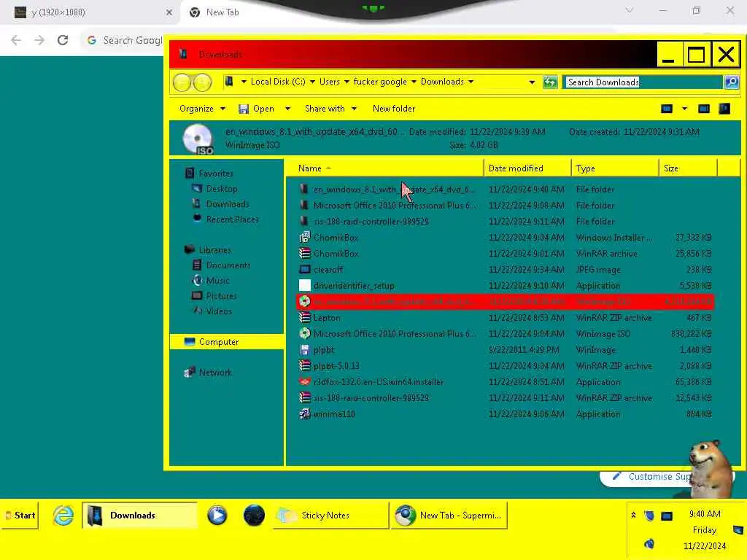
Task: Open Desktop in Favorites
Action: pos(222,189)
